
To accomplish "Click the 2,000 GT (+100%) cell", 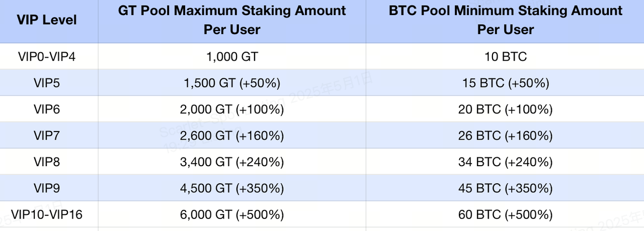I will 232,109.
